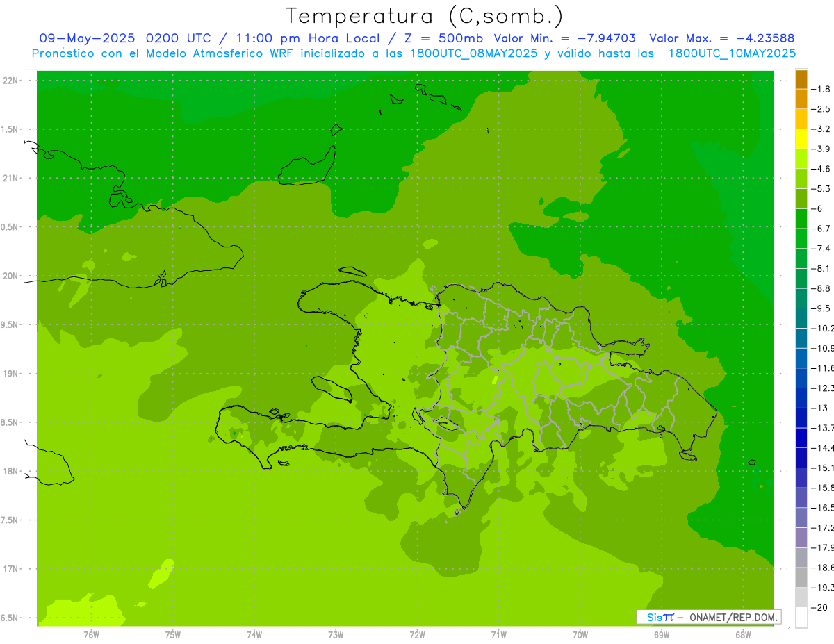Viewport: 834px width, 644px height.
Task: Select the '-2.5' colorbar value
Action: [821, 109]
